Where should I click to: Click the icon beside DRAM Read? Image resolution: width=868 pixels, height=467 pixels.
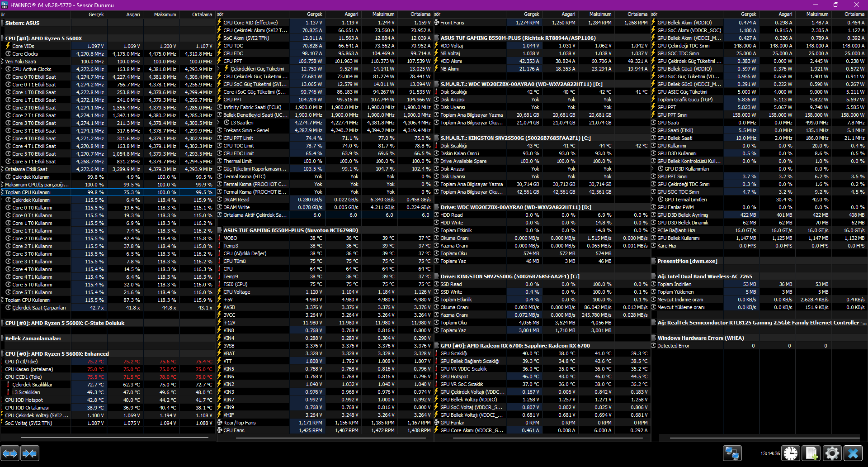[x=220, y=200]
